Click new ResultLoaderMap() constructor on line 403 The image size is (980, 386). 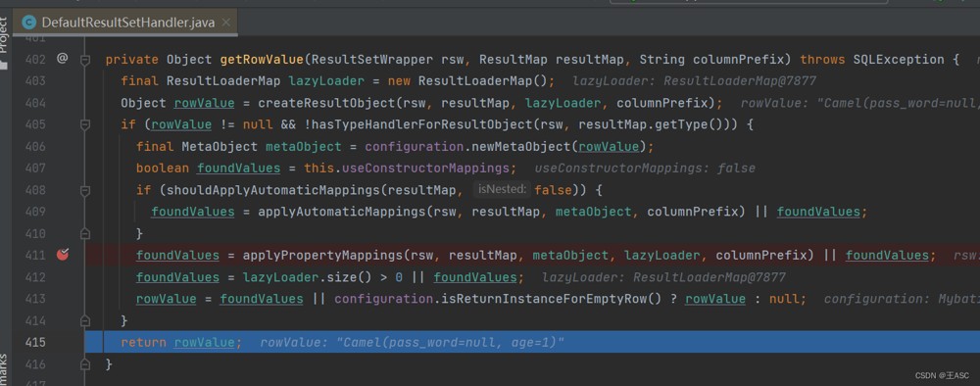click(x=467, y=80)
